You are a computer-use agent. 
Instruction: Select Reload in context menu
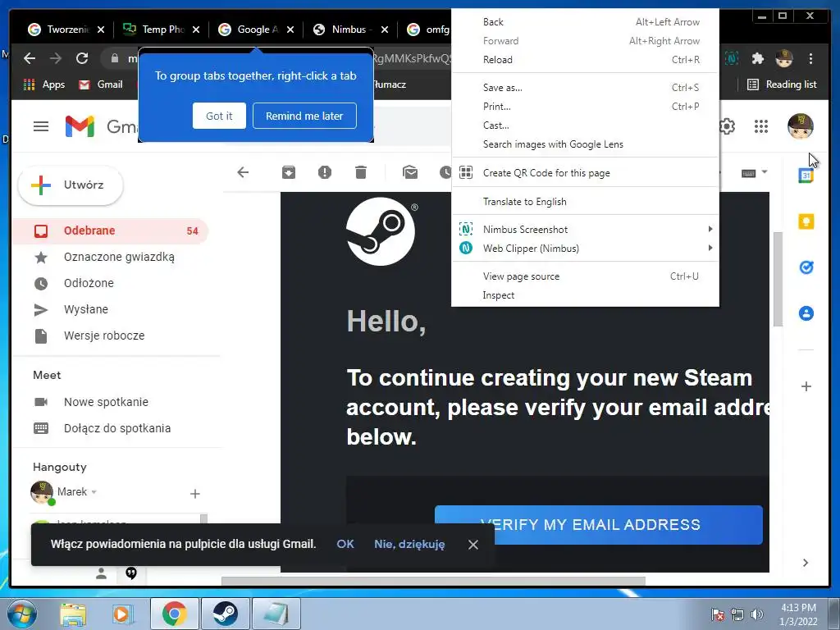[585, 59]
